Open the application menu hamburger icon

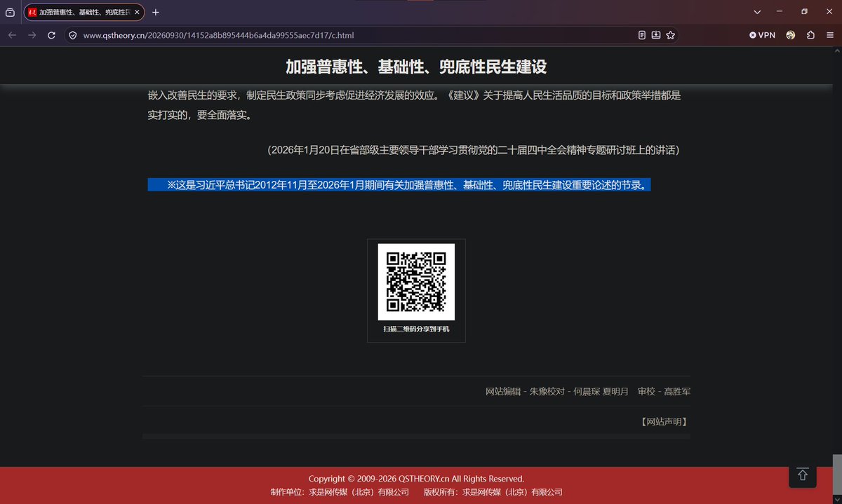(829, 35)
